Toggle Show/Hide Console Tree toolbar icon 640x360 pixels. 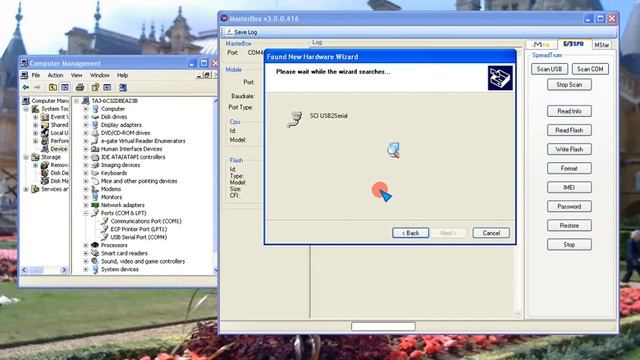pyautogui.click(x=65, y=87)
